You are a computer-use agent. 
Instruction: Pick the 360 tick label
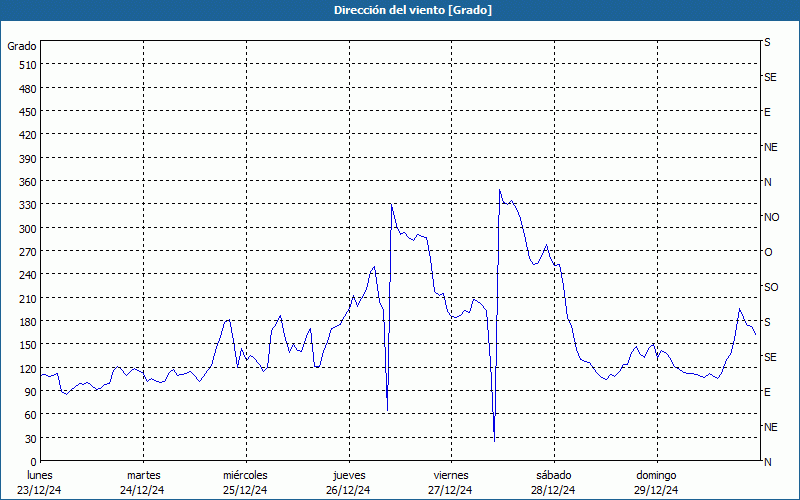coord(28,182)
